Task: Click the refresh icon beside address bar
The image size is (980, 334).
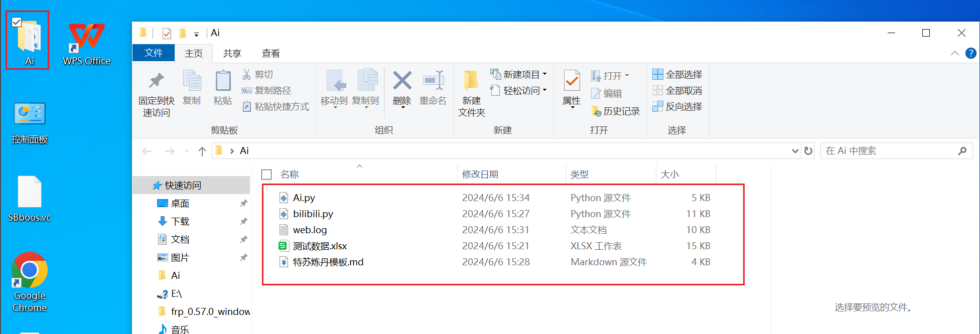Action: 808,151
